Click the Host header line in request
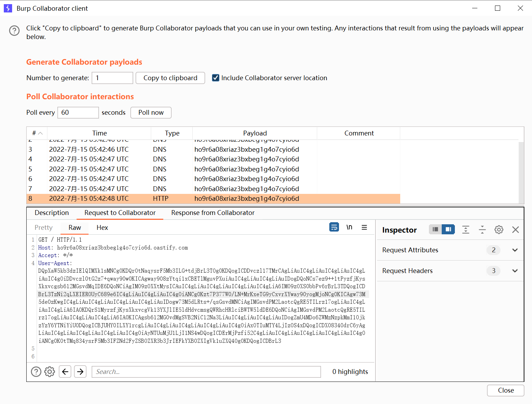This screenshot has width=532, height=404. (113, 247)
